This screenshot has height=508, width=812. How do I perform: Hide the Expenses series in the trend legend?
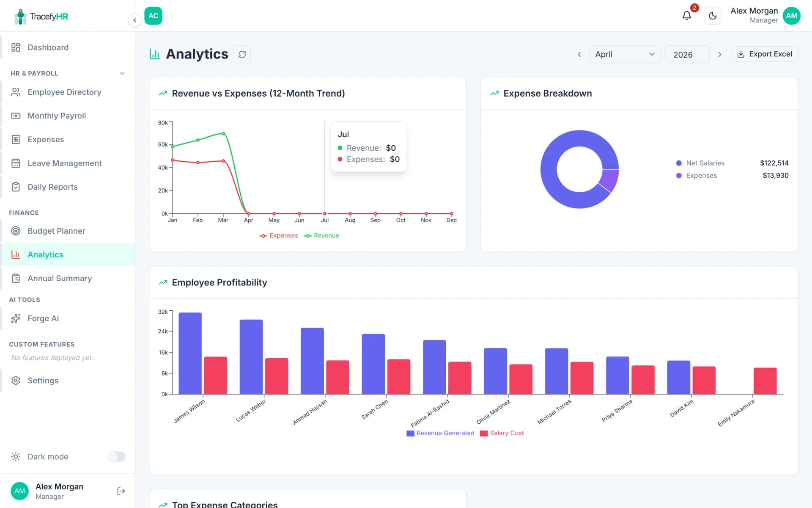click(x=278, y=235)
